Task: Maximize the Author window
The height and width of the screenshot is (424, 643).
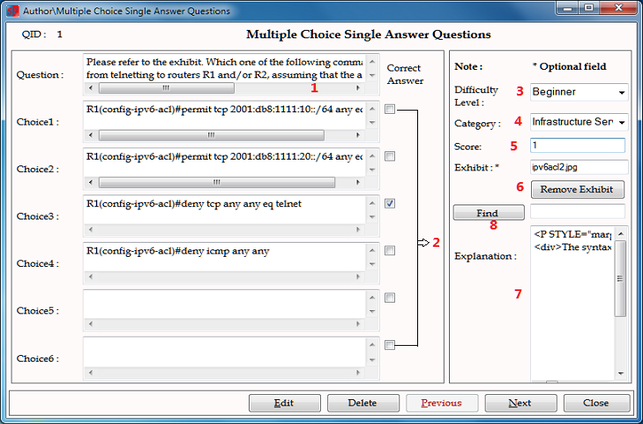Action: click(589, 8)
